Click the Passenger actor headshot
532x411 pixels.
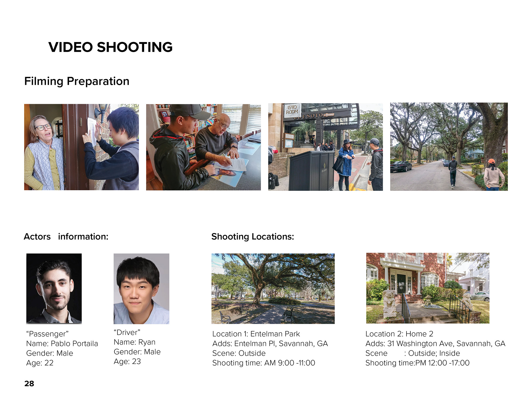click(x=54, y=288)
